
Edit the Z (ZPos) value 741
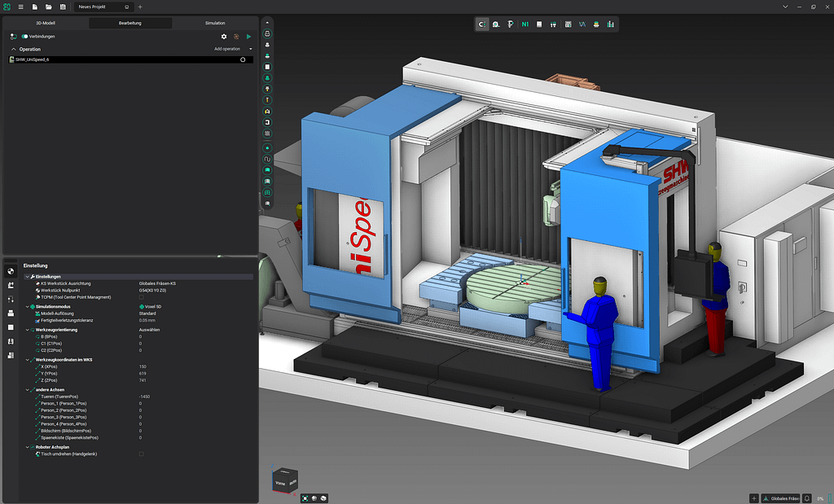[143, 381]
